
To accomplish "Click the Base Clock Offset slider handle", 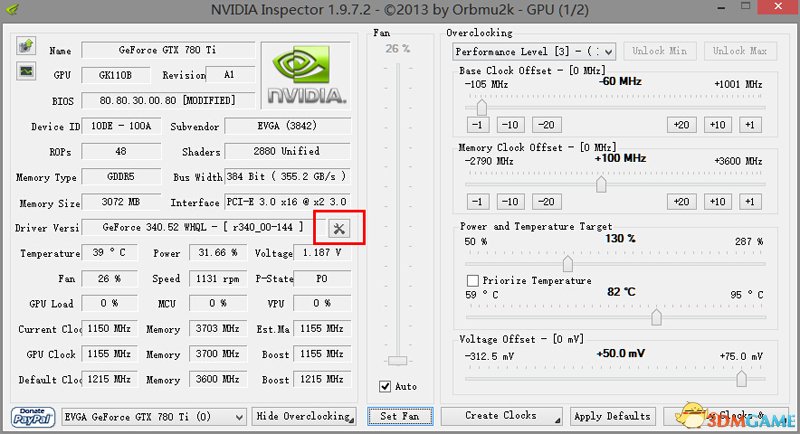I will point(481,107).
